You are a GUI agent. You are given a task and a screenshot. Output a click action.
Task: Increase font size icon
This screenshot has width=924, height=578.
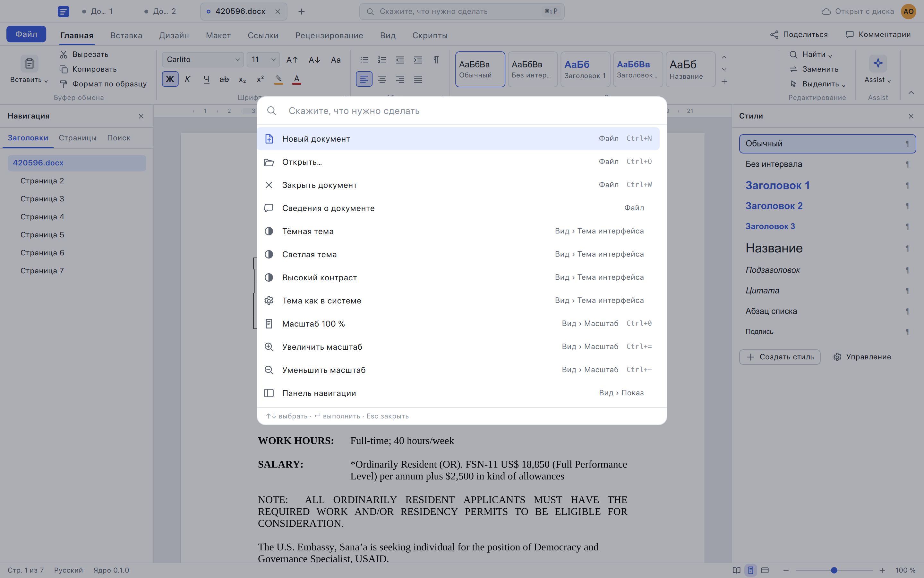pyautogui.click(x=292, y=60)
